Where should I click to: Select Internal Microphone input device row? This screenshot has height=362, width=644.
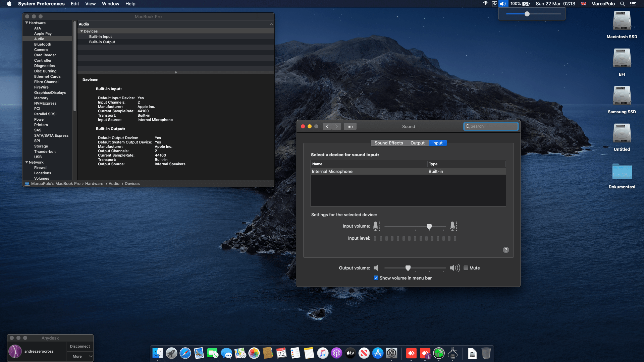(408, 172)
